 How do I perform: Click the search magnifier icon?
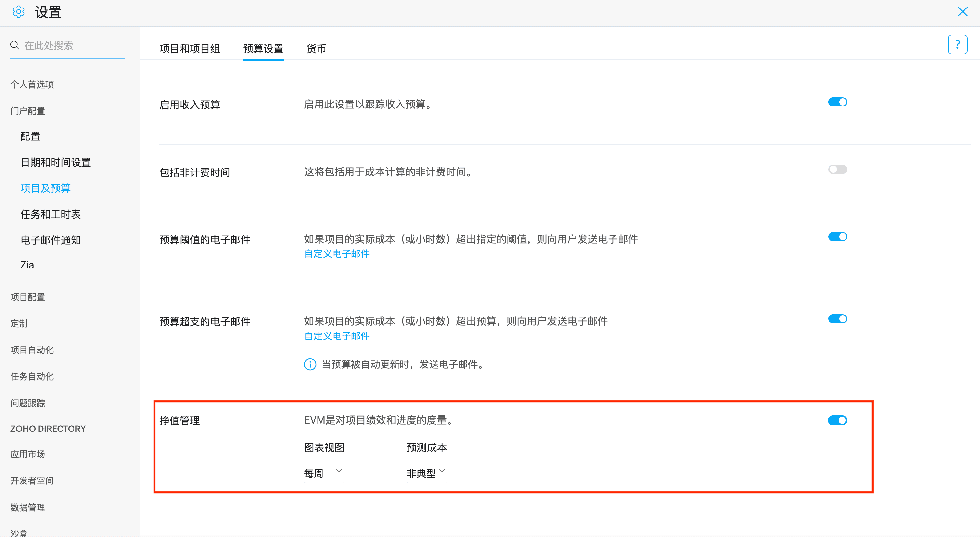(x=15, y=45)
